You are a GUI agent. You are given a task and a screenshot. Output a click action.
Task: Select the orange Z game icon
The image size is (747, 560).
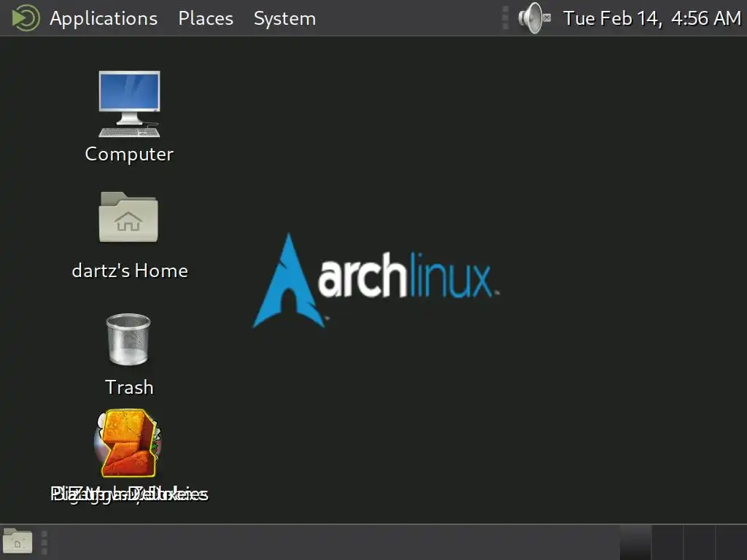point(128,443)
